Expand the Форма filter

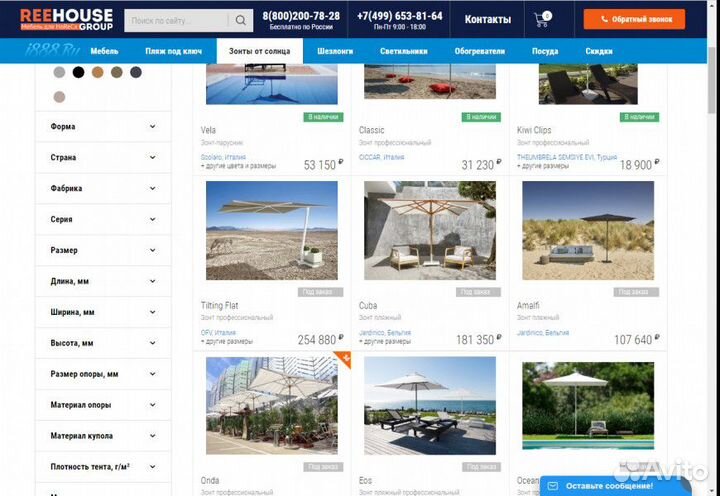click(x=103, y=126)
